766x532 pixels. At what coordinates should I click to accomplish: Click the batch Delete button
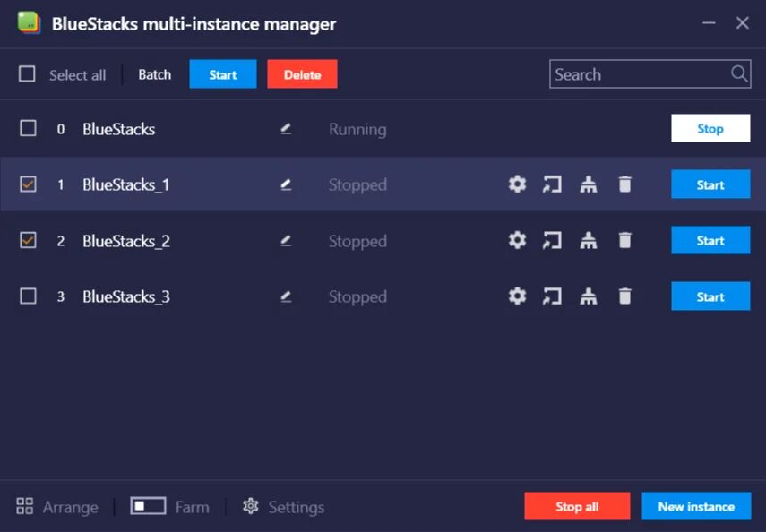coord(302,74)
